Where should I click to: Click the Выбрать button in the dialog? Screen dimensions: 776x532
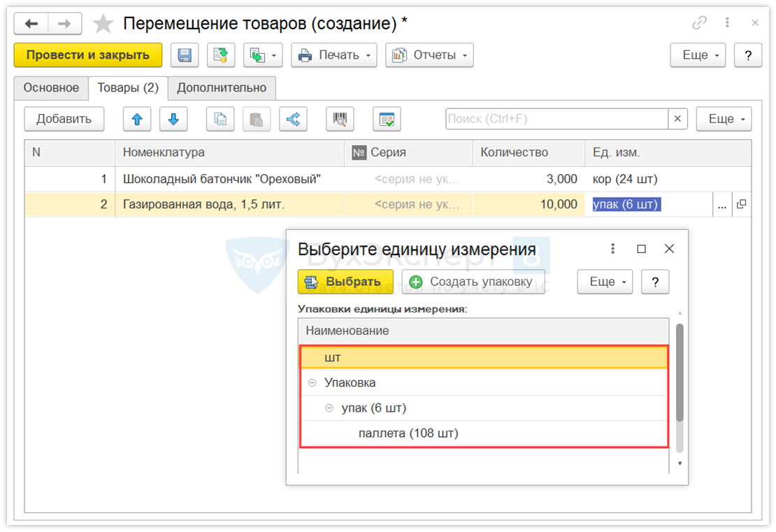pyautogui.click(x=345, y=282)
